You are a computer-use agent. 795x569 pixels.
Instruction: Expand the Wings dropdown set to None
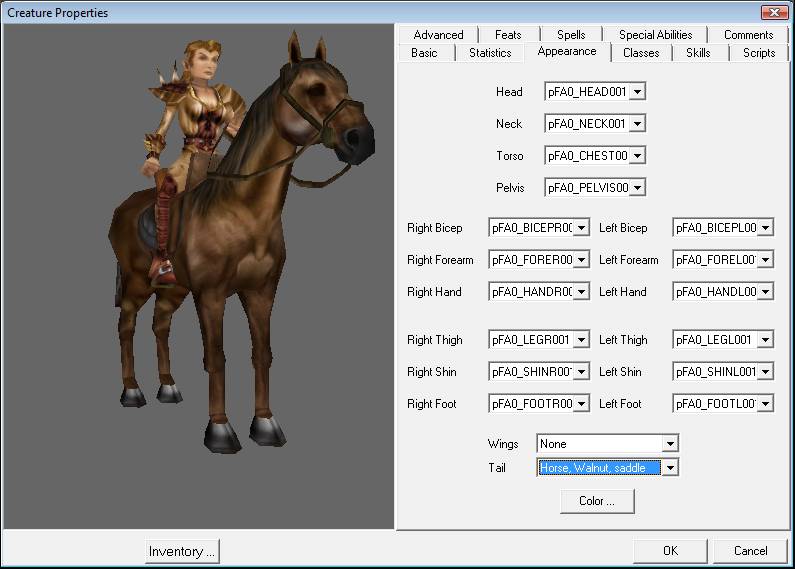670,444
